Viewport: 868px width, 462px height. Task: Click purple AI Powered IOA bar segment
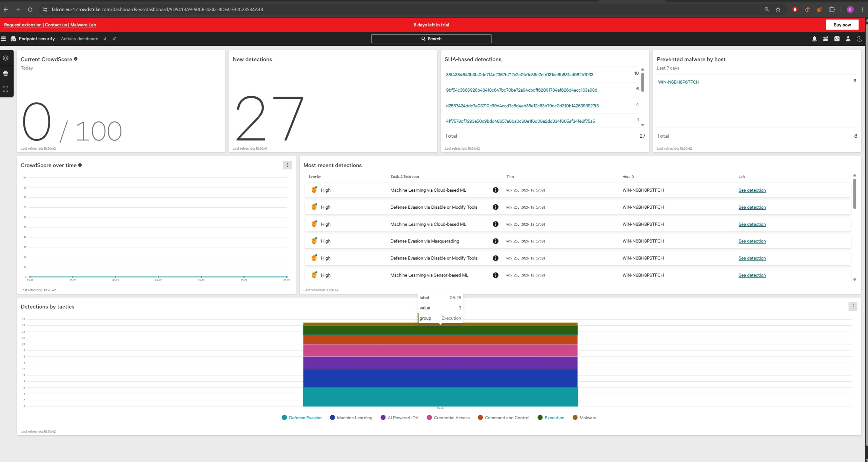click(x=440, y=363)
